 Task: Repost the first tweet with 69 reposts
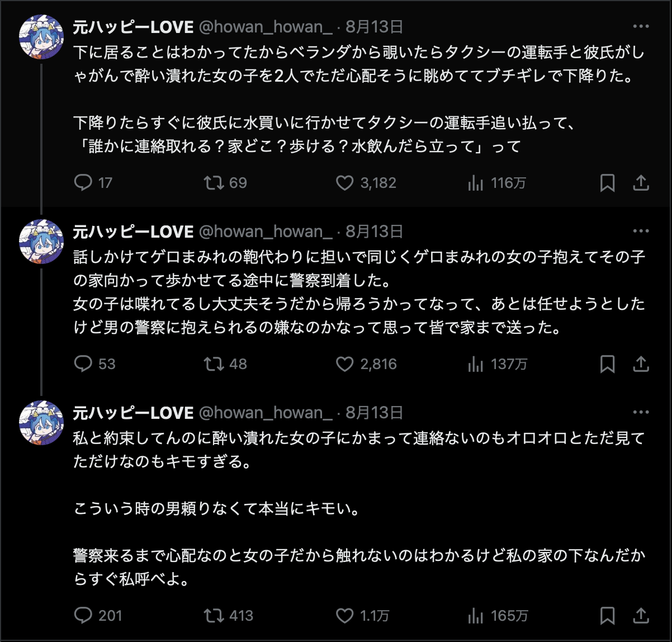point(214,183)
